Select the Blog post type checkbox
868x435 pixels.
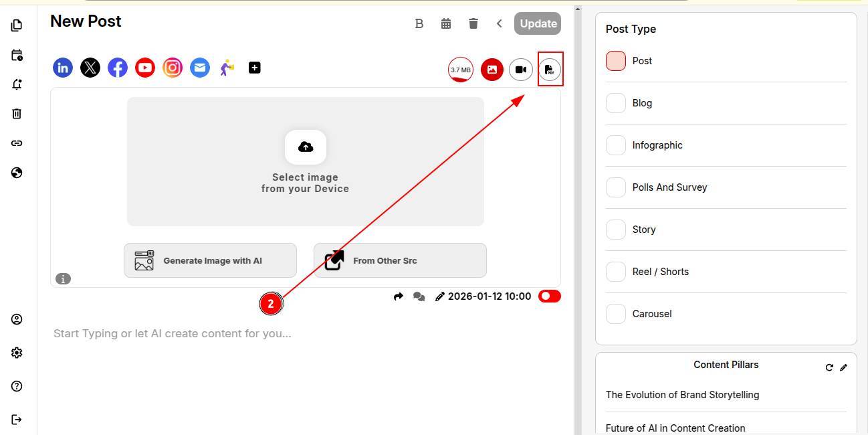click(x=616, y=103)
